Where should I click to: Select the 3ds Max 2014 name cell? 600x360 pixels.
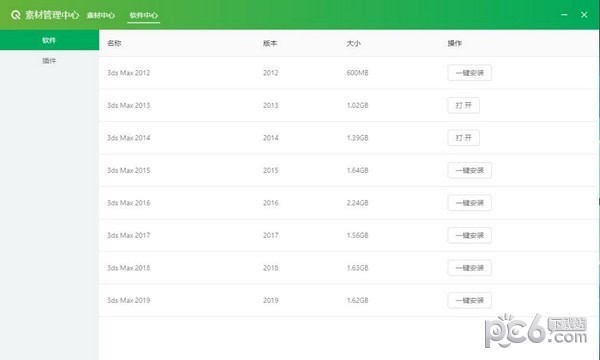[129, 138]
